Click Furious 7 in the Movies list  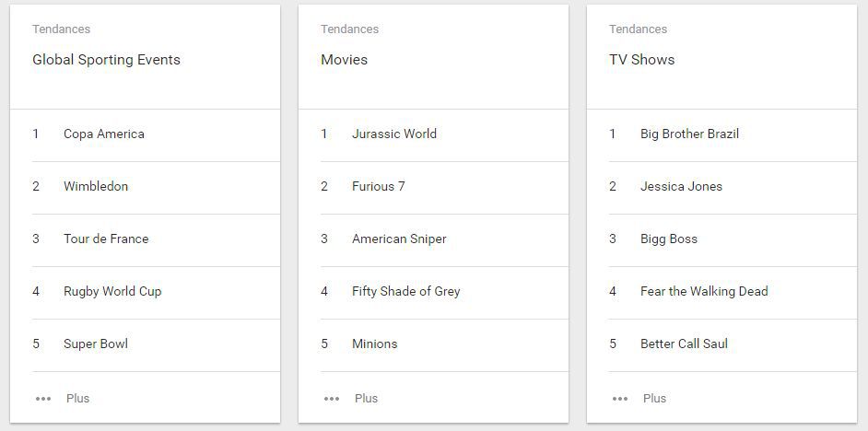(378, 187)
